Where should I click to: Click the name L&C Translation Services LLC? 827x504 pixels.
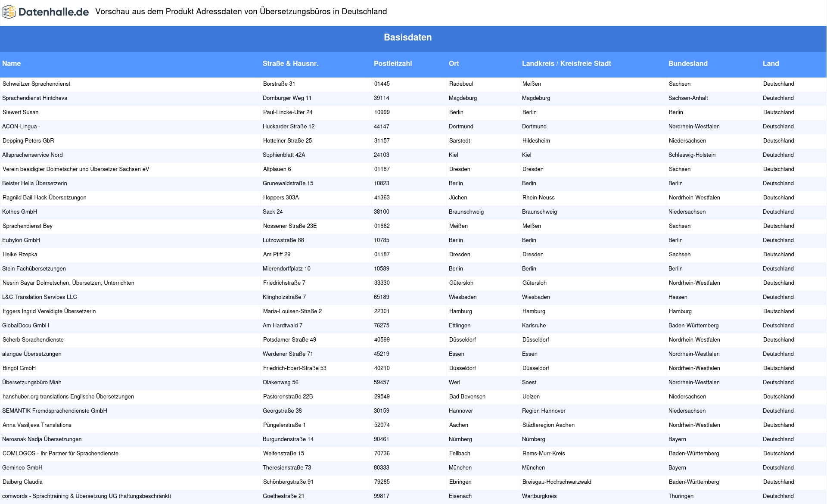click(40, 297)
